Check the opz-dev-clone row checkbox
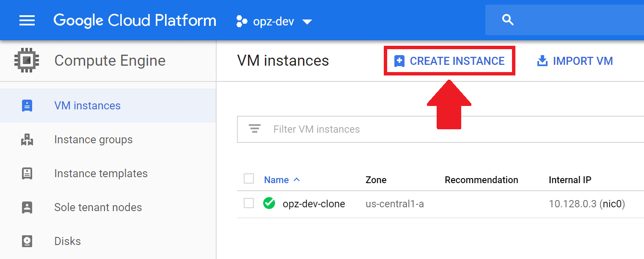644x259 pixels. [249, 203]
